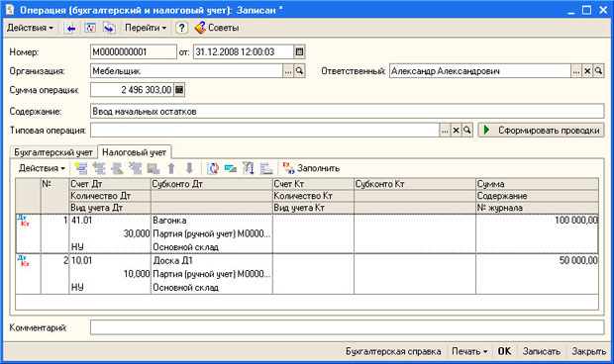The image size is (614, 364).
Task: Switch to Бухгалтерский учет tab
Action: pyautogui.click(x=53, y=152)
